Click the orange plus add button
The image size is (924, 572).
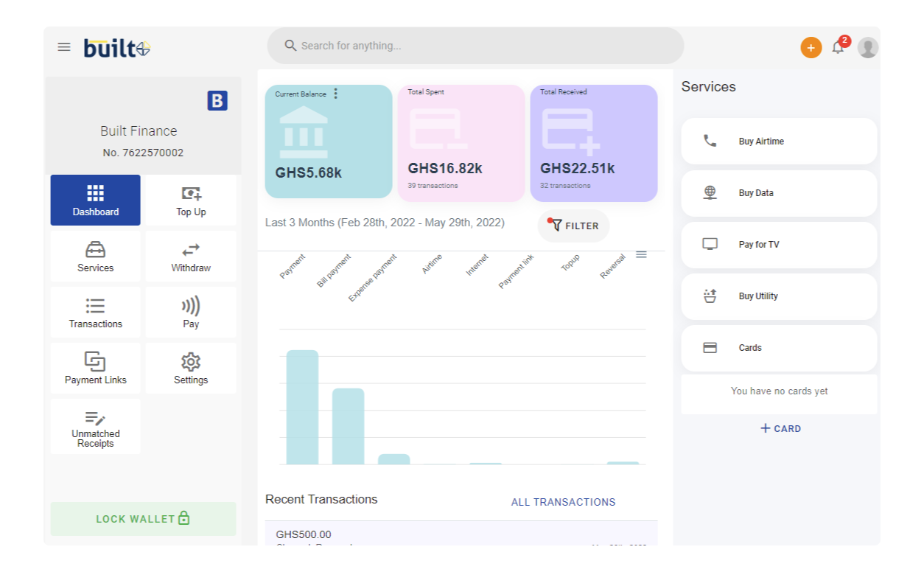(811, 48)
